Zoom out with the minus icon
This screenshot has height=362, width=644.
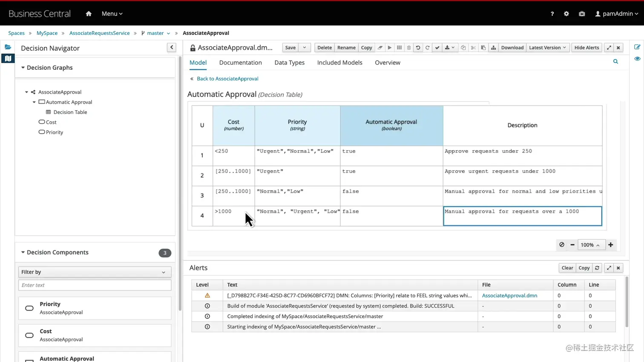(x=572, y=245)
